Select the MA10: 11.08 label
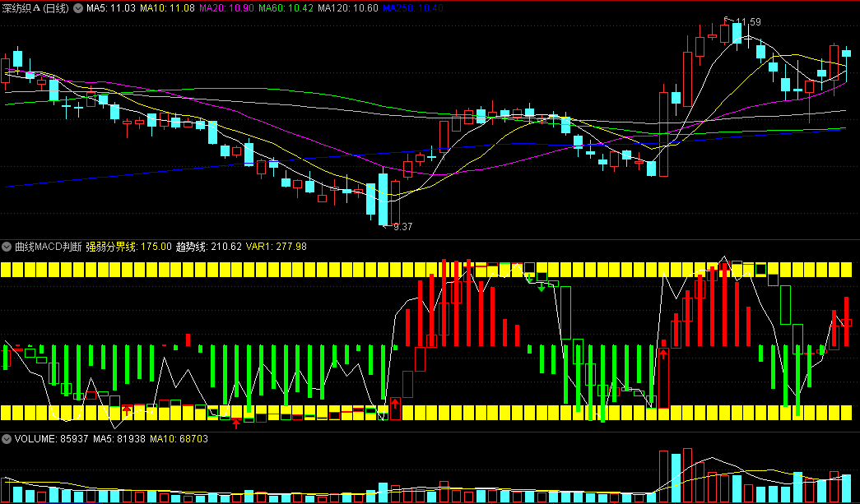Image resolution: width=860 pixels, height=504 pixels. coord(167,8)
